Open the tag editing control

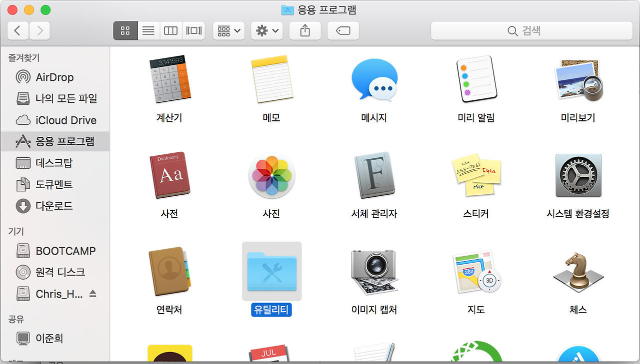[x=343, y=30]
